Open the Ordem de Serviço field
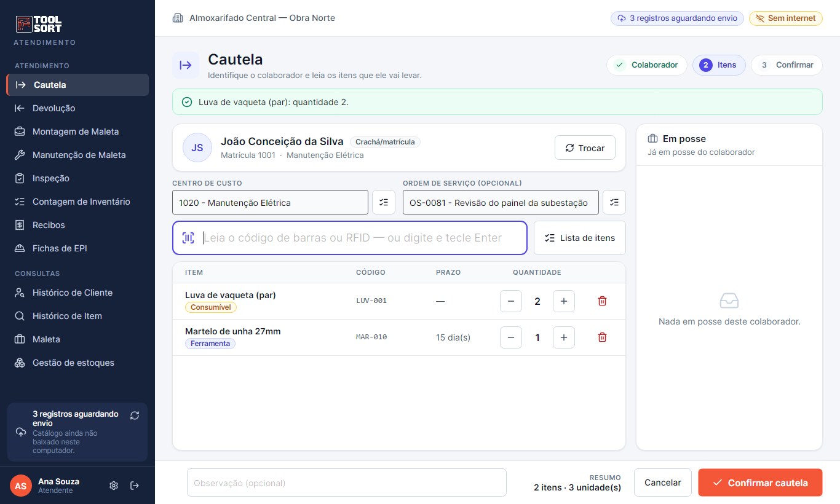Viewport: 840px width, 504px height. click(x=501, y=202)
